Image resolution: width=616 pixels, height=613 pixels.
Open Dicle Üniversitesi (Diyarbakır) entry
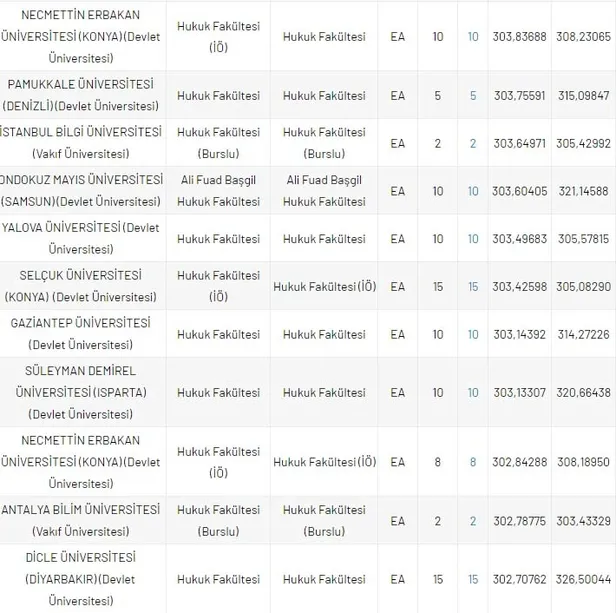click(x=83, y=579)
